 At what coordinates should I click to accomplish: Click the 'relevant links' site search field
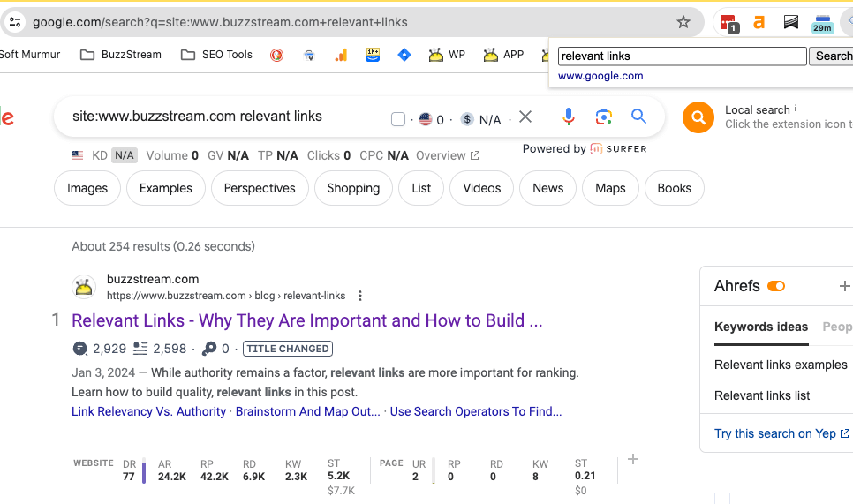tap(683, 56)
